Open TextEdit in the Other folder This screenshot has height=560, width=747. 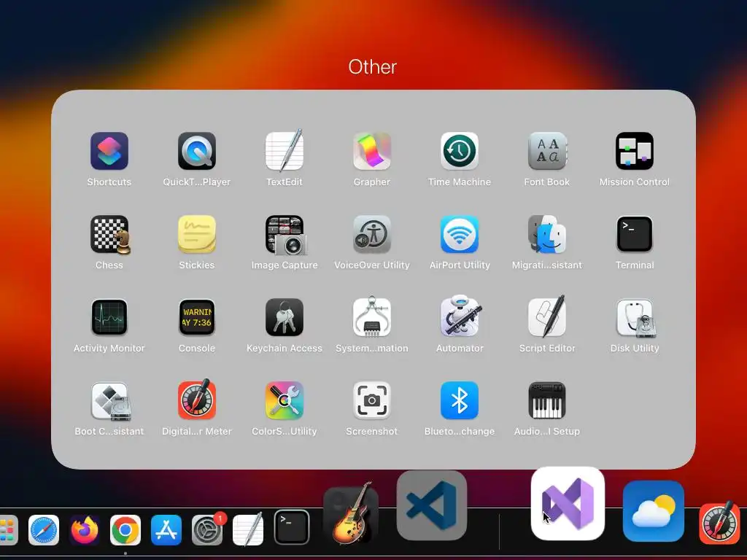(x=285, y=152)
